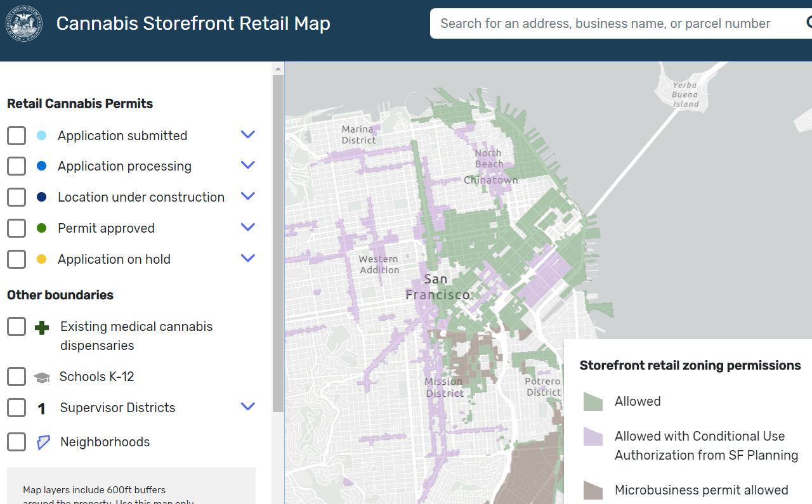This screenshot has height=504, width=812.
Task: Click the yellow Application on hold dot
Action: point(42,259)
